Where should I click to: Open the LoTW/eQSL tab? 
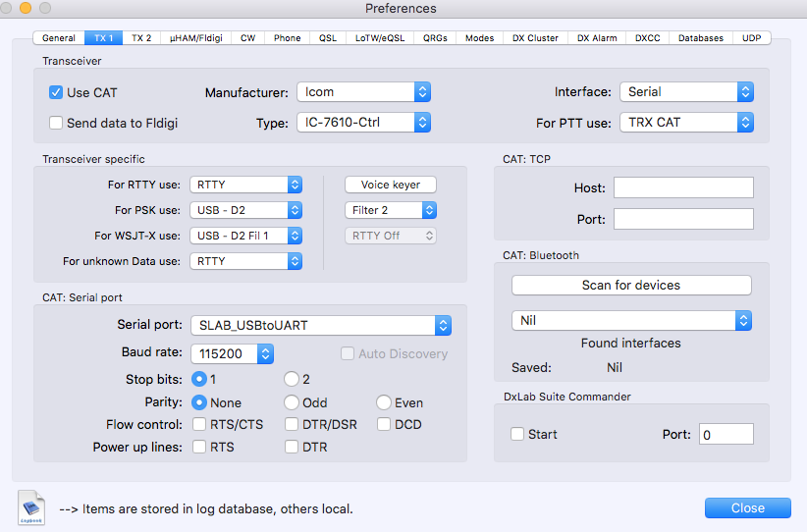point(378,38)
